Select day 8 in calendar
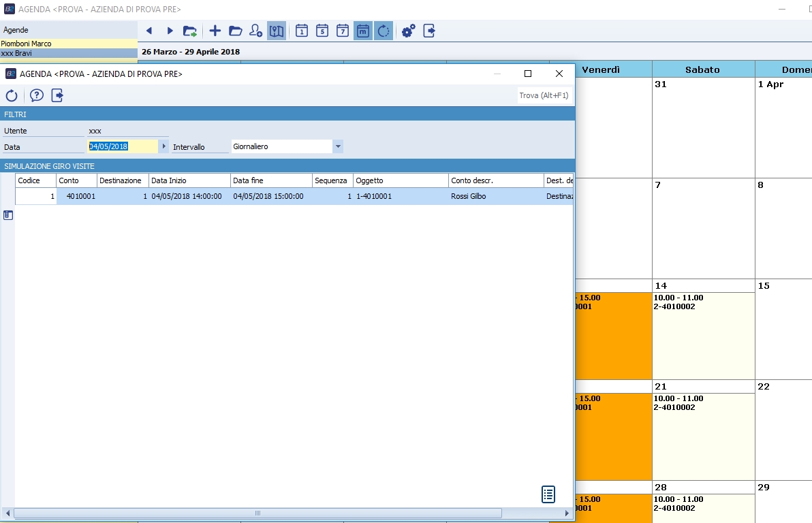The height and width of the screenshot is (523, 812). point(783,228)
